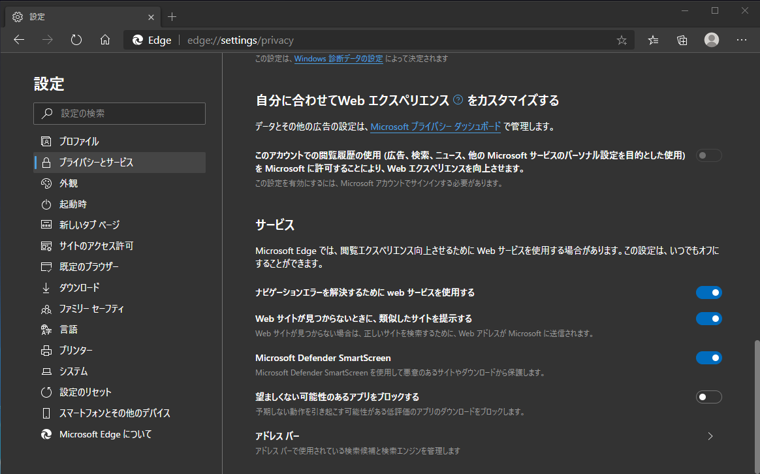The width and height of the screenshot is (760, 474).
Task: Open Microsoft プライバシー ダッシュボード link
Action: (x=435, y=126)
